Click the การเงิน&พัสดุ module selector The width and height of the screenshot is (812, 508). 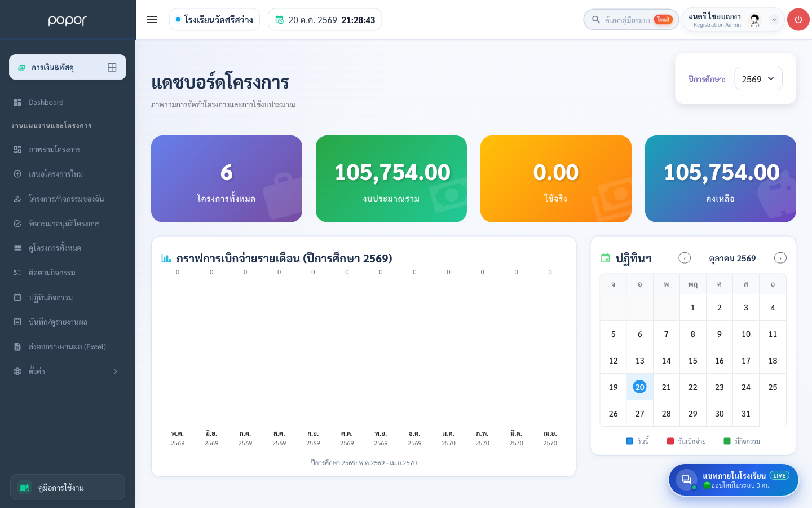68,67
